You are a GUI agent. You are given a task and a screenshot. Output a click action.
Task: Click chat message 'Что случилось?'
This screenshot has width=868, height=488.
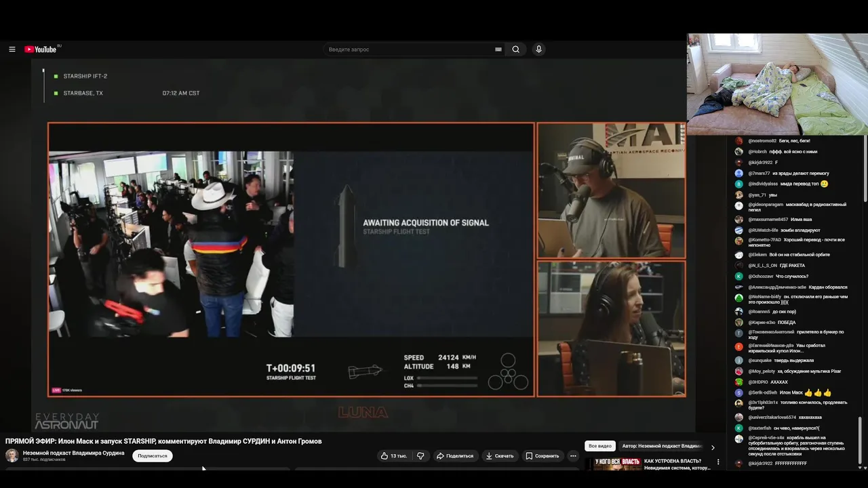(791, 277)
